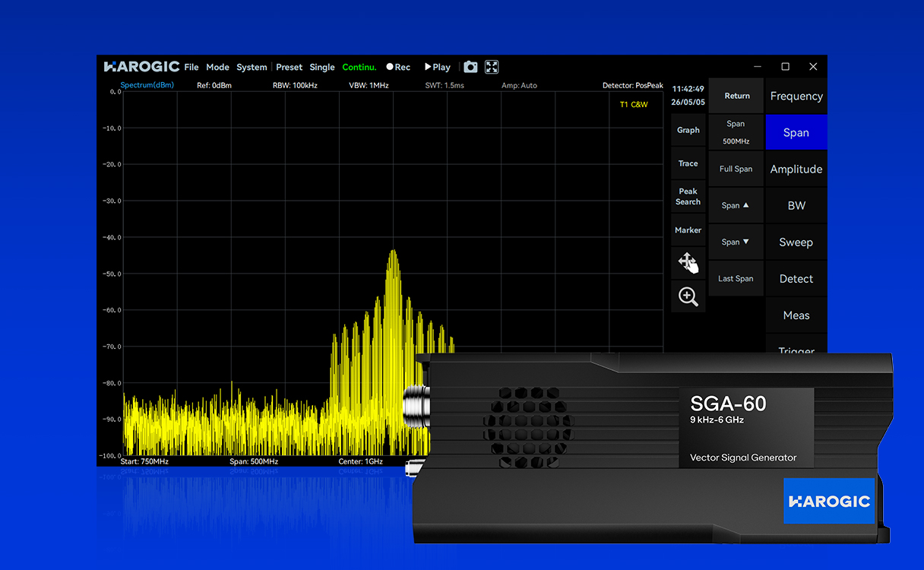Click the Play playback button
The width and height of the screenshot is (924, 570).
438,67
